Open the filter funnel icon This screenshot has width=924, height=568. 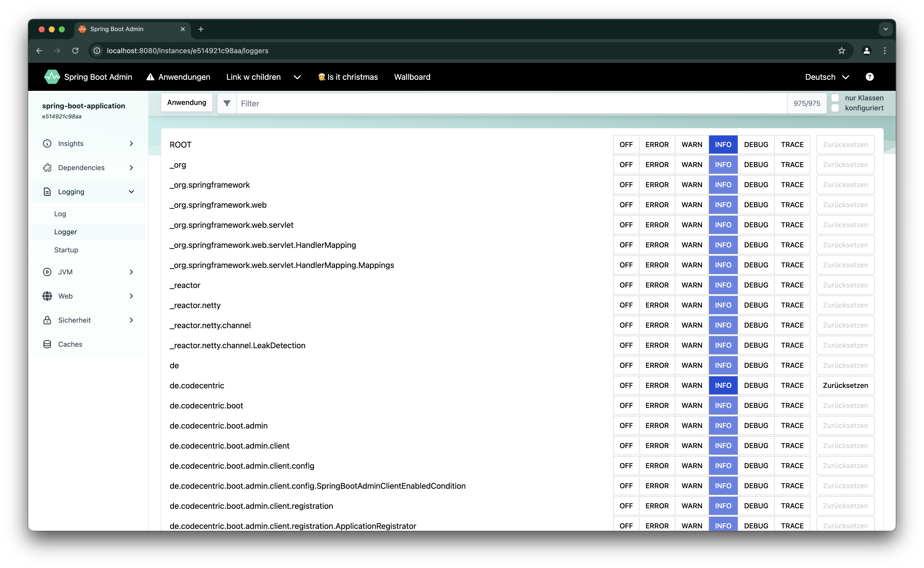(x=227, y=103)
